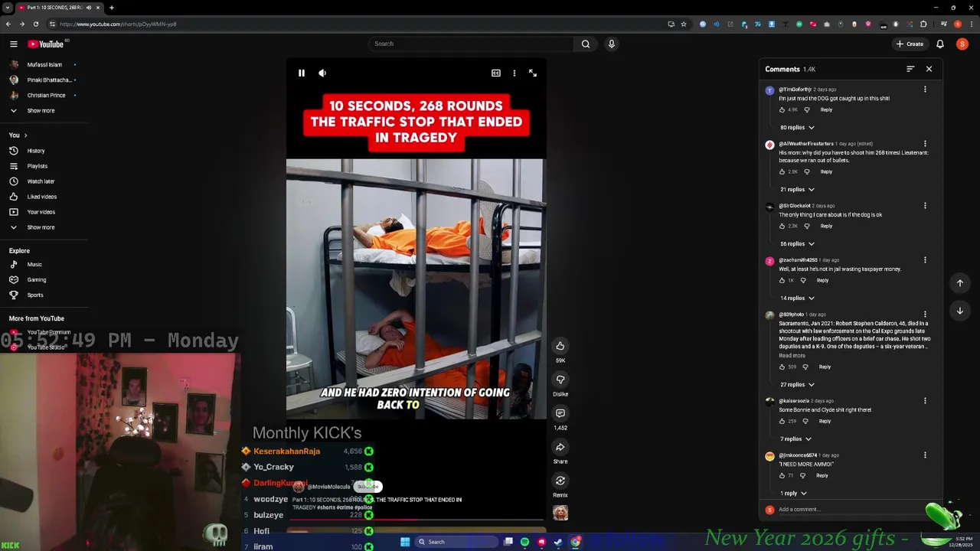
Task: Reload the page in Chrome
Action: coord(35,24)
